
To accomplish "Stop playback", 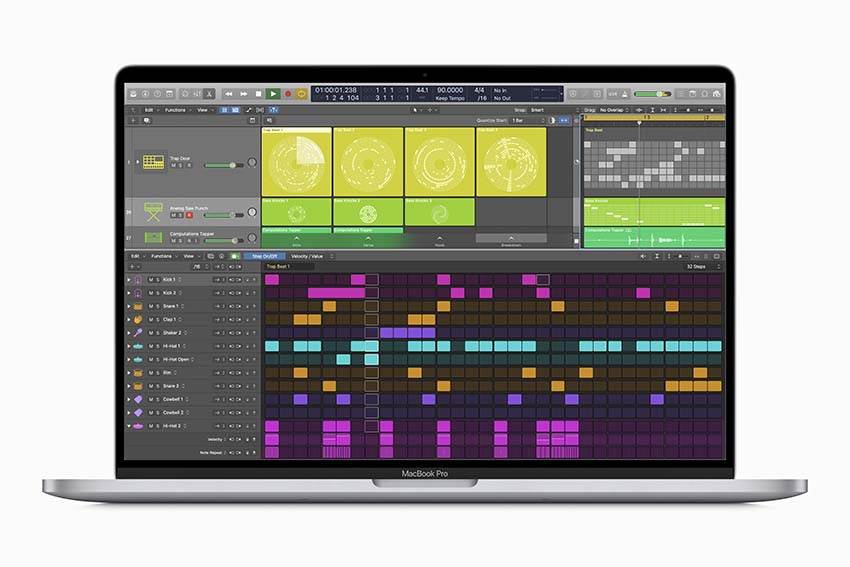I will click(259, 94).
